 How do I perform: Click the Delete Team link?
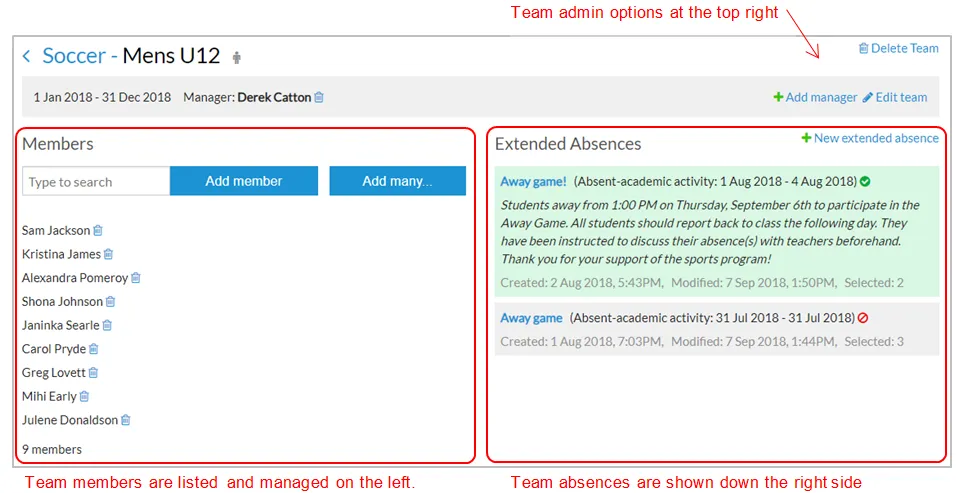coord(899,48)
